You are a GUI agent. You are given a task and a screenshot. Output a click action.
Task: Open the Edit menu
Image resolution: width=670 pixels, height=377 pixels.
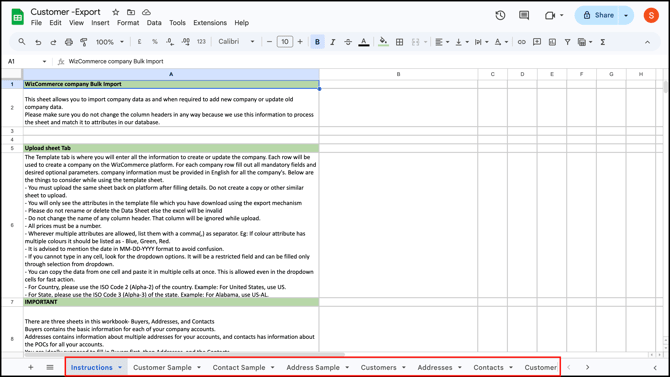click(55, 23)
